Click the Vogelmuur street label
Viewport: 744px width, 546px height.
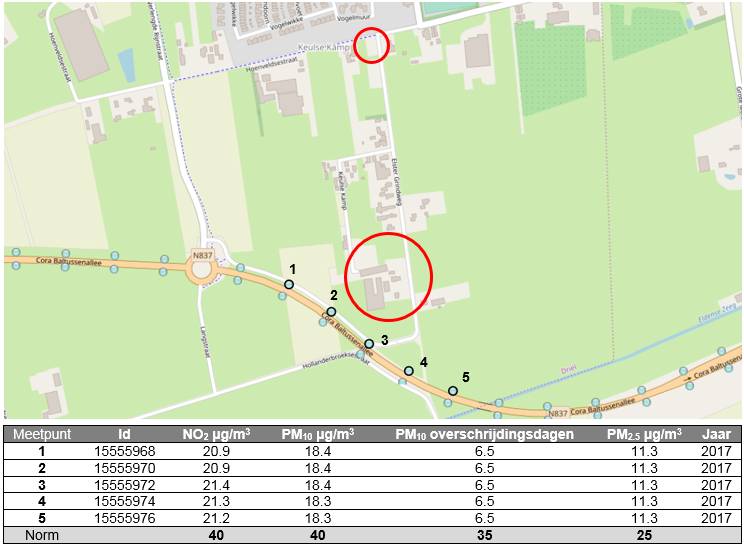353,19
